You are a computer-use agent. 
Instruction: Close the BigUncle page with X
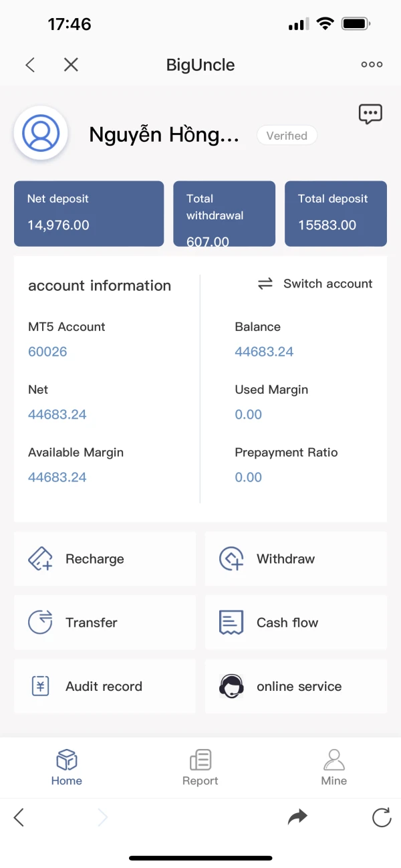pyautogui.click(x=71, y=65)
